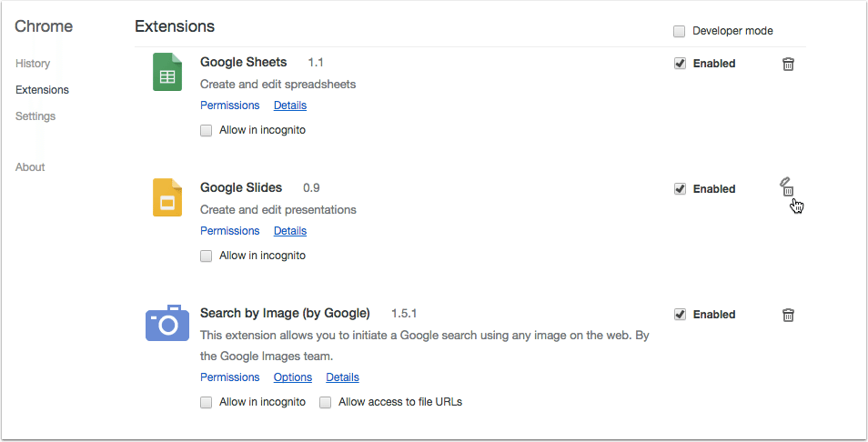The width and height of the screenshot is (868, 442).
Task: Click the Google Slides extension title
Action: [241, 187]
